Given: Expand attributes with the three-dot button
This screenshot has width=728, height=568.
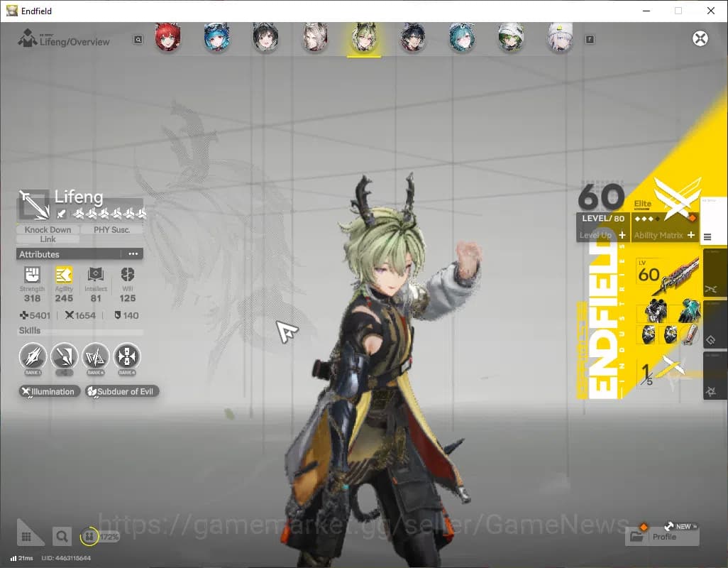Looking at the screenshot, I should (133, 254).
